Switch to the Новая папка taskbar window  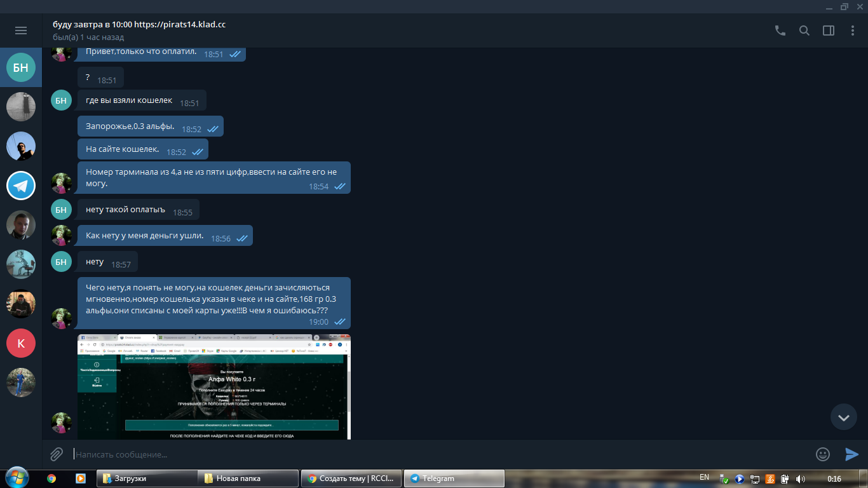coord(248,478)
